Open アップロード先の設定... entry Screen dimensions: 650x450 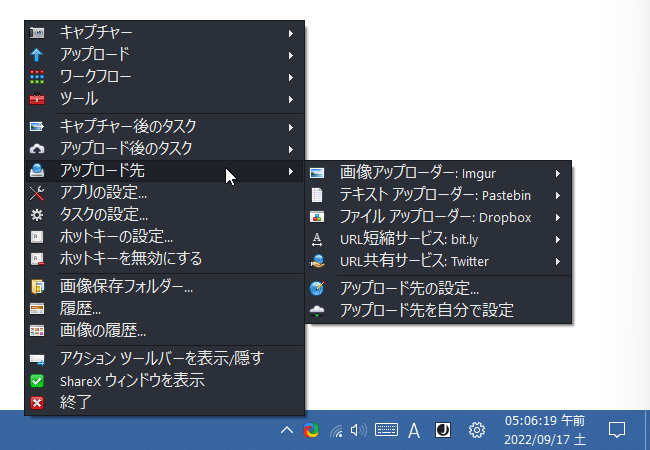coord(439,288)
